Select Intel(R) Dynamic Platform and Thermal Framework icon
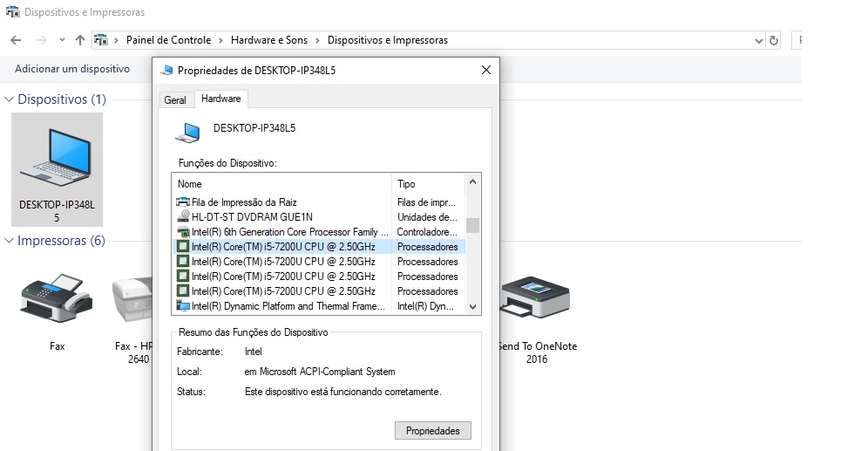Image resolution: width=868 pixels, height=451 pixels. 183,306
